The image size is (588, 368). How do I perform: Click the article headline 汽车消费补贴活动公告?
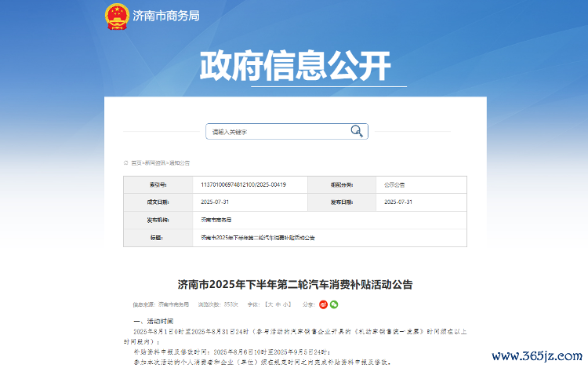pos(294,283)
